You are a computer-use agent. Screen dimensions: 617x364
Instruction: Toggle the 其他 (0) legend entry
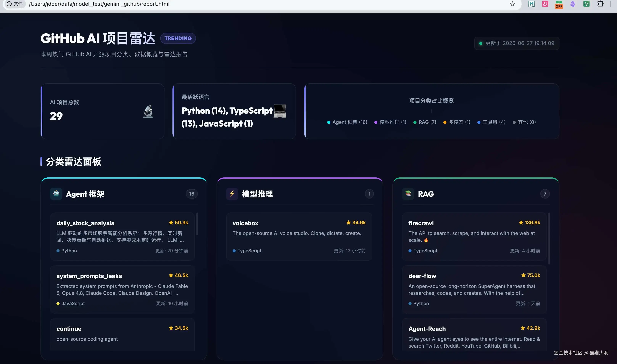[x=524, y=122]
